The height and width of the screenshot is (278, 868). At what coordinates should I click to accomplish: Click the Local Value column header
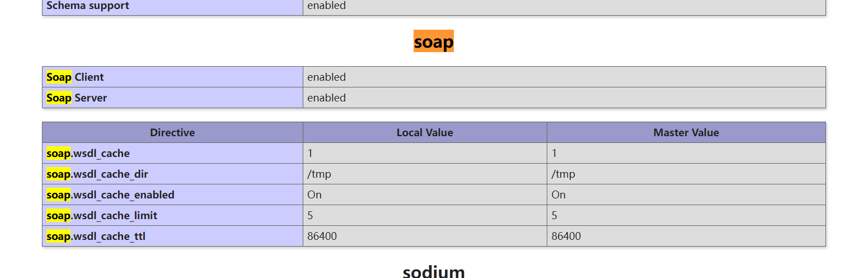click(x=425, y=133)
